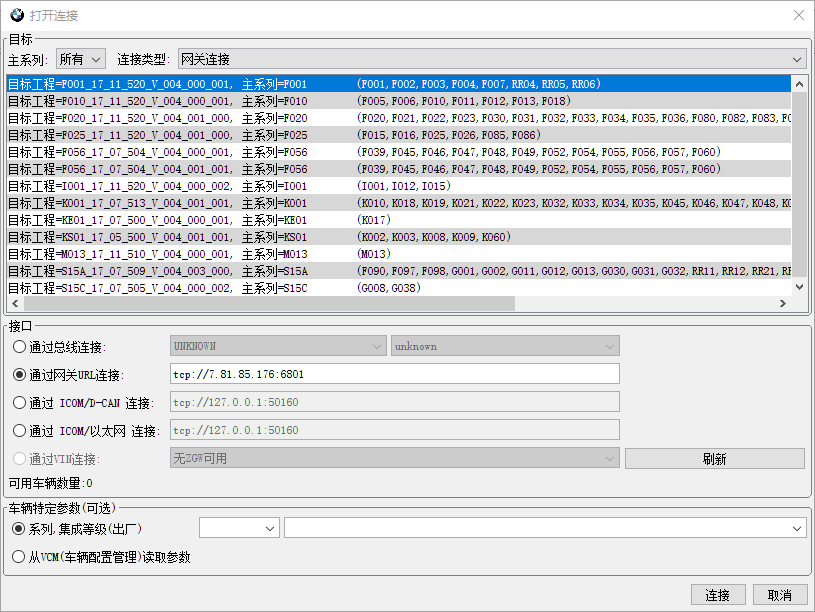Select row 目标工程=M013_17_11_510_V_004_000_001
This screenshot has height=612, width=815.
click(x=399, y=254)
